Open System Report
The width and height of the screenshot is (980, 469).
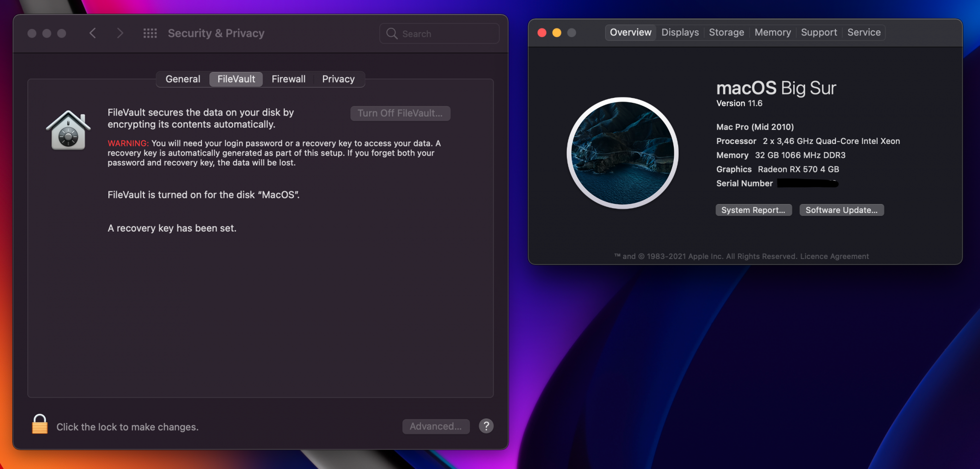[x=754, y=210]
